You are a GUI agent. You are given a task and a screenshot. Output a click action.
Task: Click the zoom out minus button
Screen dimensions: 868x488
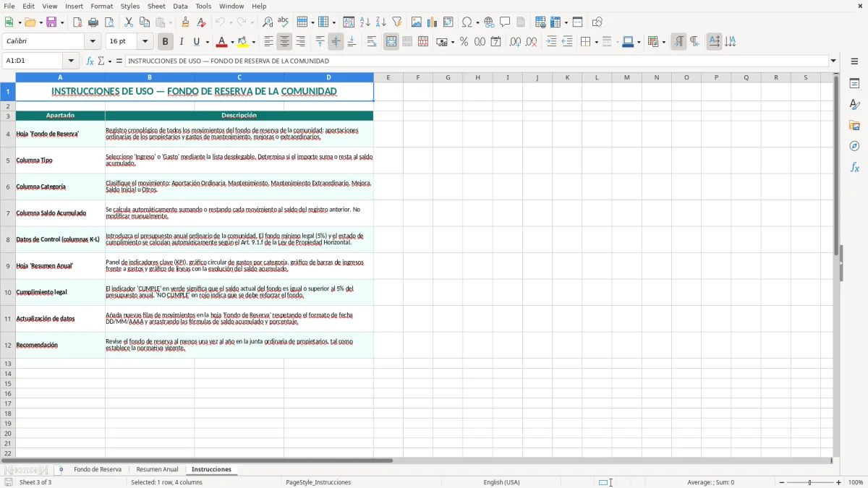coord(781,482)
